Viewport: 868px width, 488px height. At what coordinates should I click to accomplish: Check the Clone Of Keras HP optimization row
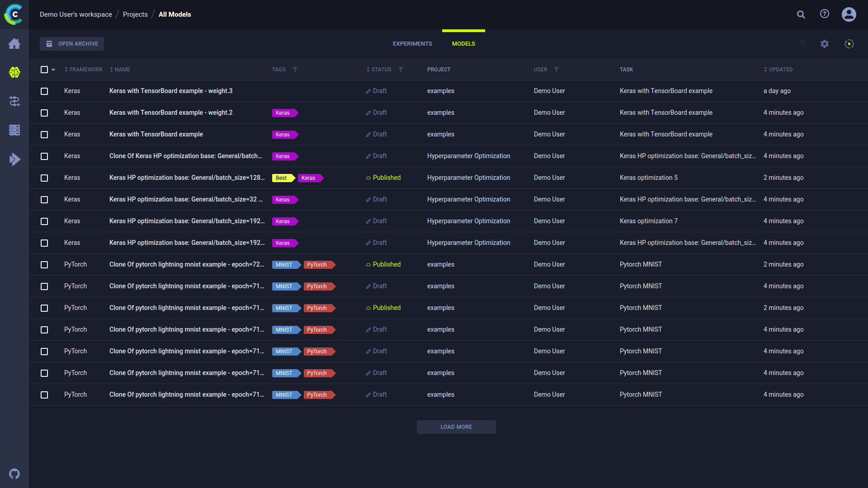[x=44, y=156]
